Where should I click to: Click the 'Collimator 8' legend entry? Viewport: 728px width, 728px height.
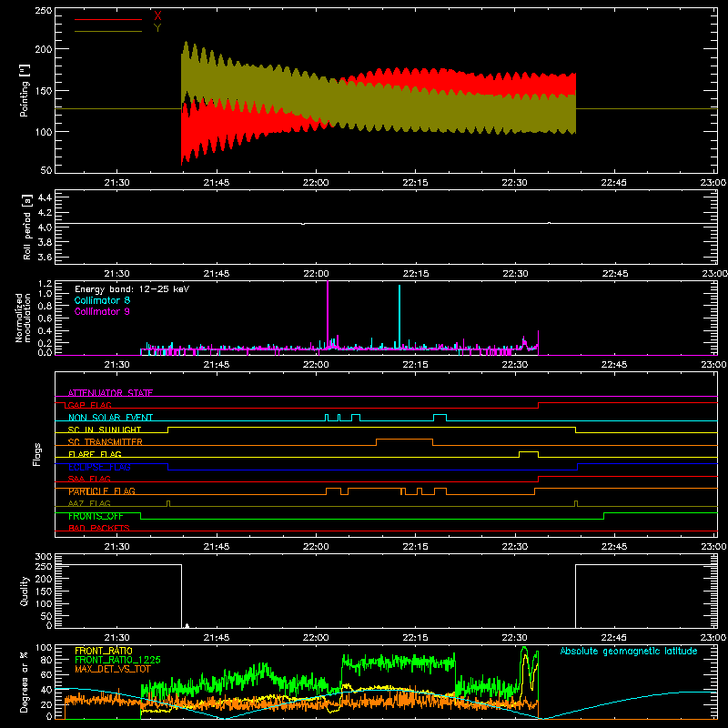(102, 300)
